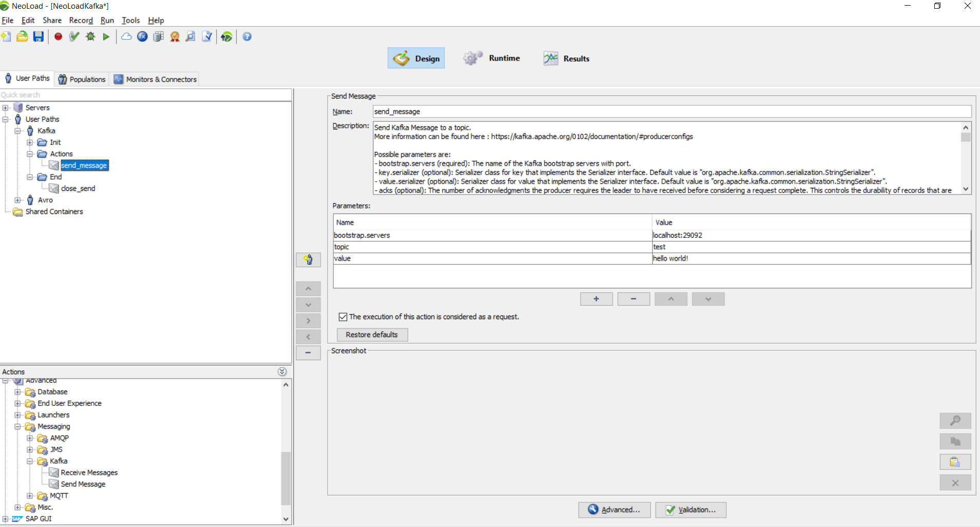Image resolution: width=980 pixels, height=527 pixels.
Task: Click the green upload arrow toolbar icon
Action: (227, 36)
